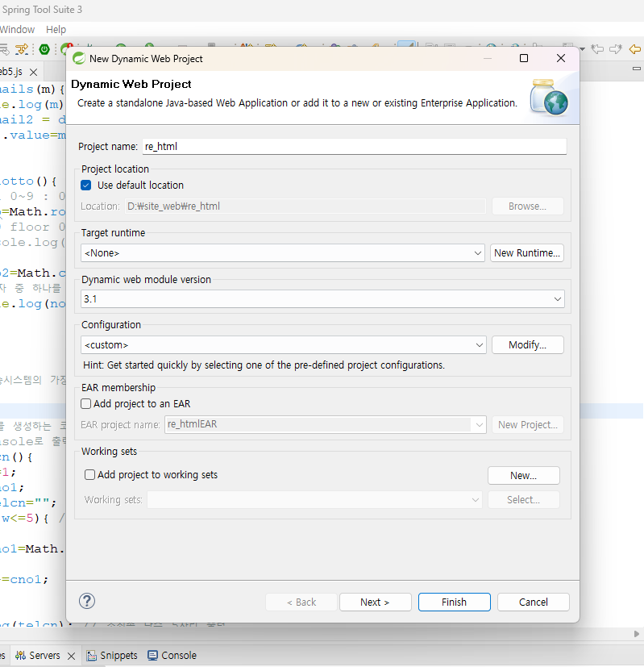Click the step filters toolbar icon
Screen dimensions: 644x667
click(x=22, y=49)
